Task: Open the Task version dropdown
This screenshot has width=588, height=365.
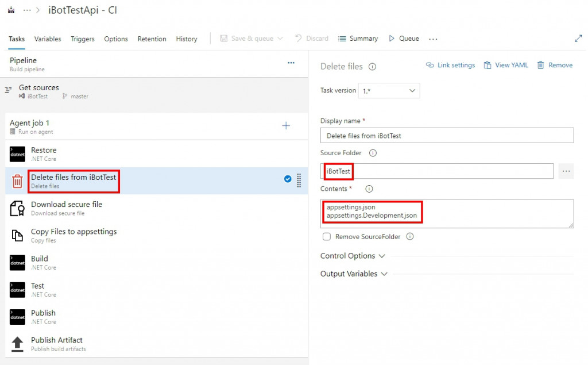Action: (x=389, y=90)
